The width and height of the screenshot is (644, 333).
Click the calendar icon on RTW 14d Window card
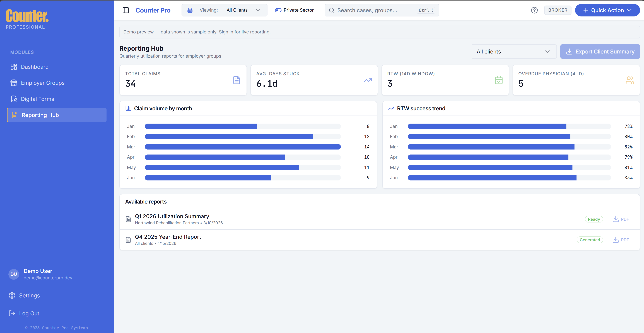tap(498, 80)
